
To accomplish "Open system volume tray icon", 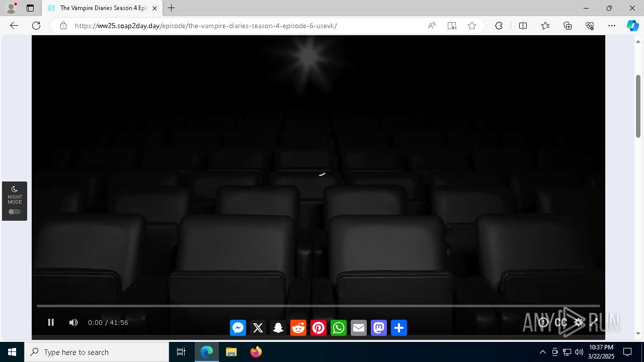I will click(x=579, y=352).
